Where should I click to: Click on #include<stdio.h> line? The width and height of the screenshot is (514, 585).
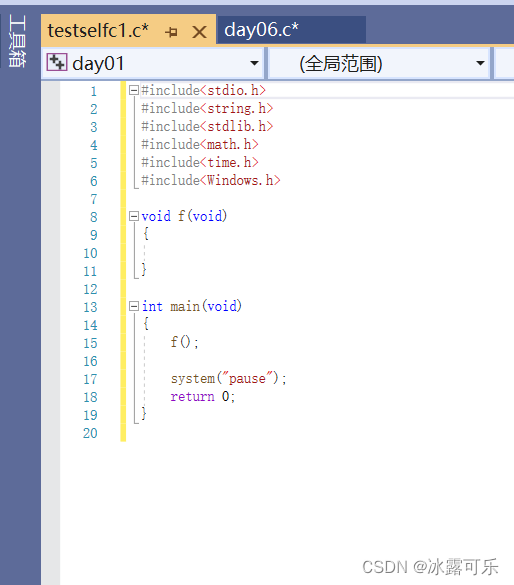[x=203, y=90]
